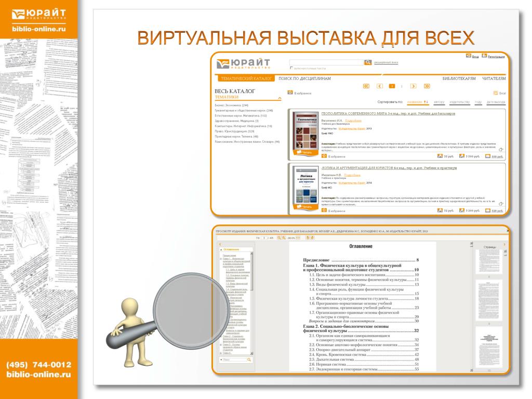Enable the full-text search checkbox
The image size is (532, 399).
[291, 68]
